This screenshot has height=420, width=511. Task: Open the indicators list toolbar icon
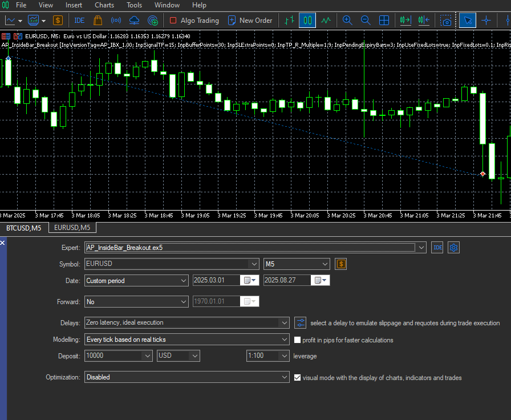(34, 21)
